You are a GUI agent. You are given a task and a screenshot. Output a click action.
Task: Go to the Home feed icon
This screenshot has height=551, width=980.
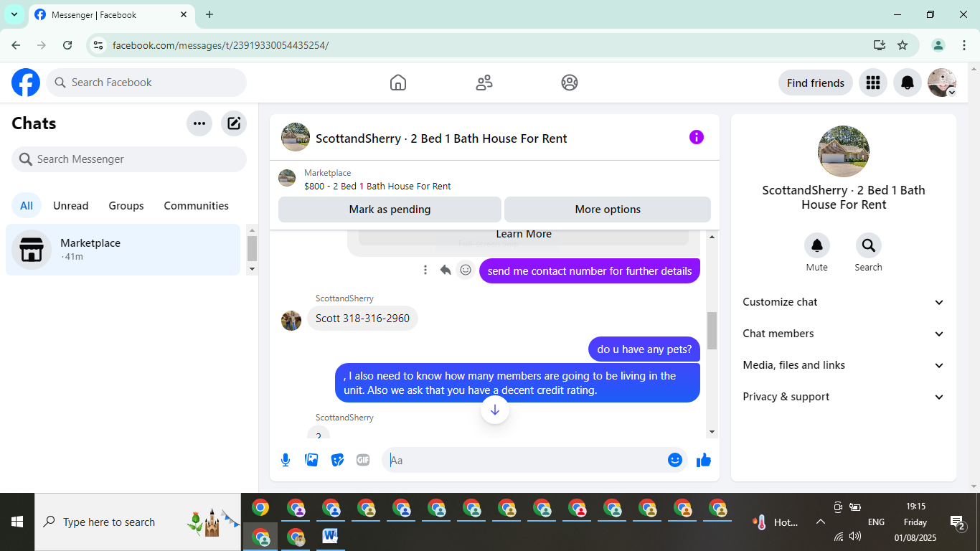(x=398, y=83)
